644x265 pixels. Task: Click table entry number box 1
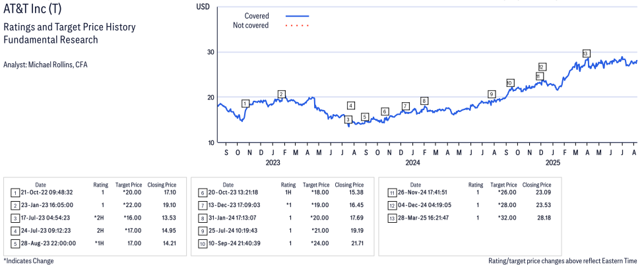[15, 192]
